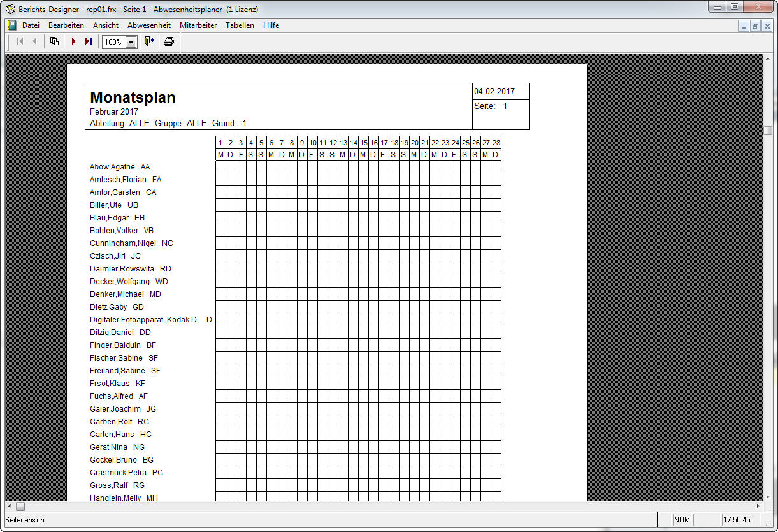Open the Bearbeiten menu
This screenshot has height=532, width=778.
(66, 25)
